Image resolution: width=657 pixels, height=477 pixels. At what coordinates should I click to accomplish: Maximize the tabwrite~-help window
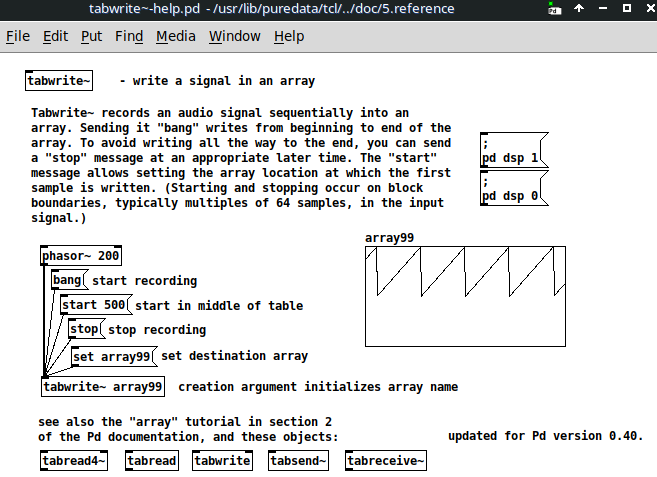pyautogui.click(x=627, y=8)
